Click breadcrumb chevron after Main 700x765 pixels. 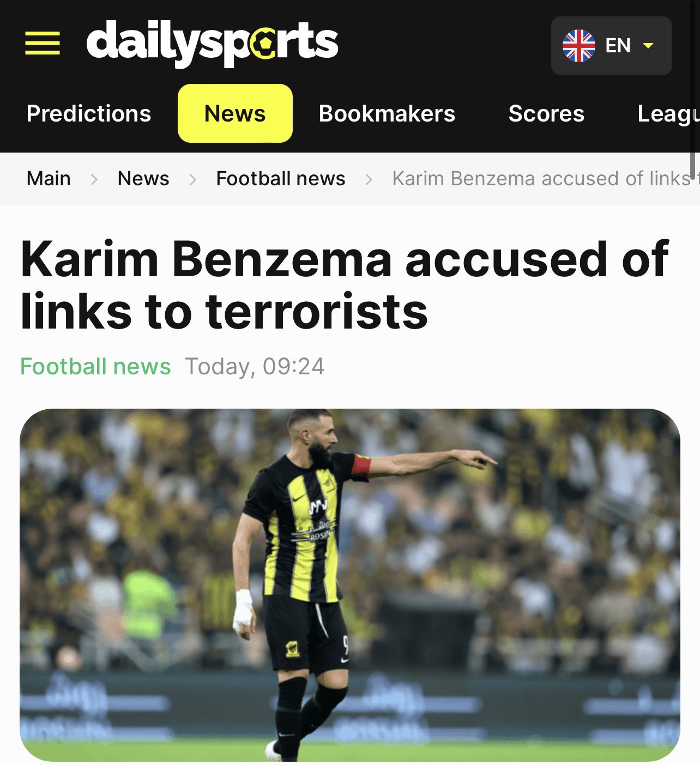coord(94,179)
